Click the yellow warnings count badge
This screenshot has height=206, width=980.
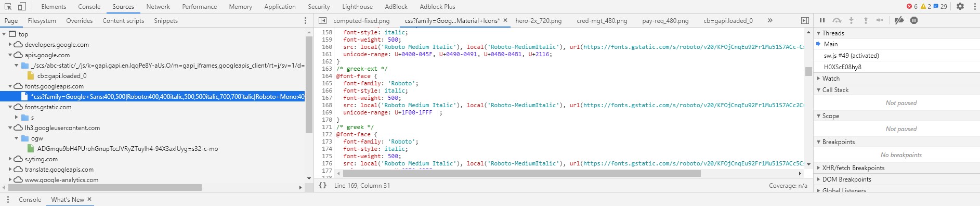[925, 6]
